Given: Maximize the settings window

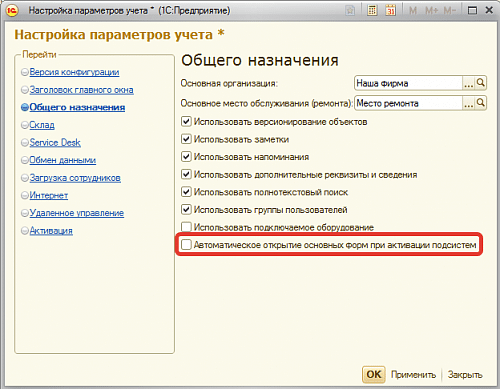Looking at the screenshot, I should point(472,11).
